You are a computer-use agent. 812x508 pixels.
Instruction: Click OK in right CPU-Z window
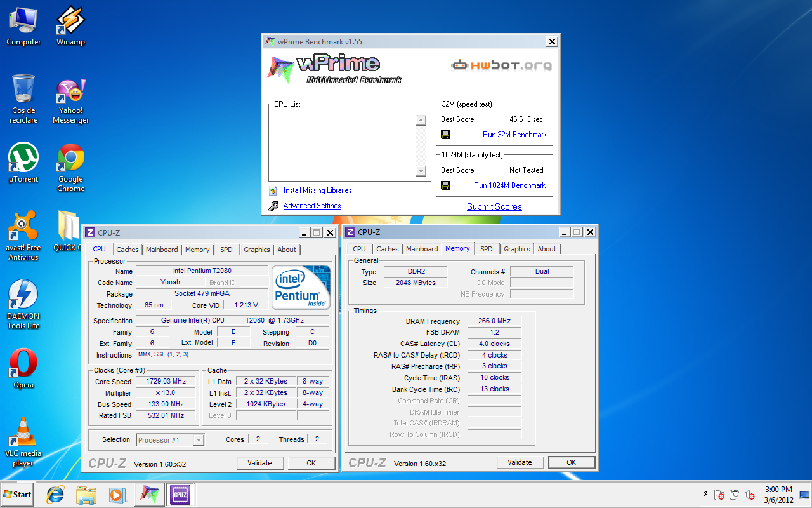(571, 462)
